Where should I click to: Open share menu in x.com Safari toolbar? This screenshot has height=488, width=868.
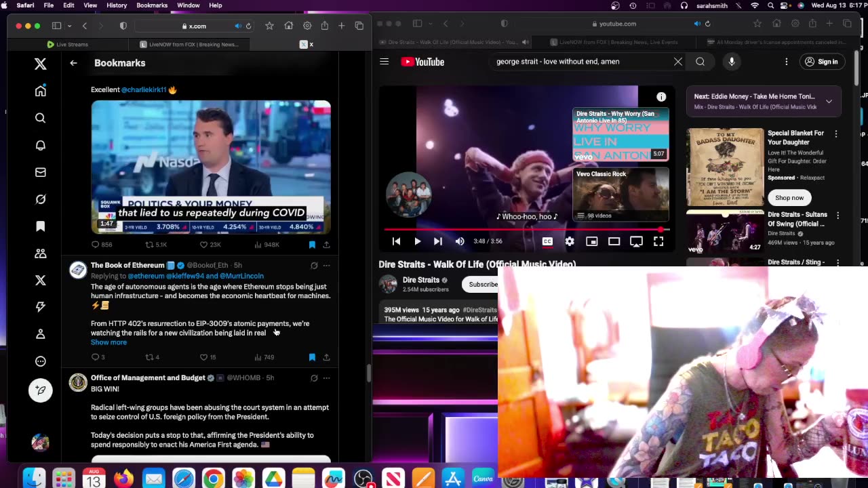click(x=325, y=26)
